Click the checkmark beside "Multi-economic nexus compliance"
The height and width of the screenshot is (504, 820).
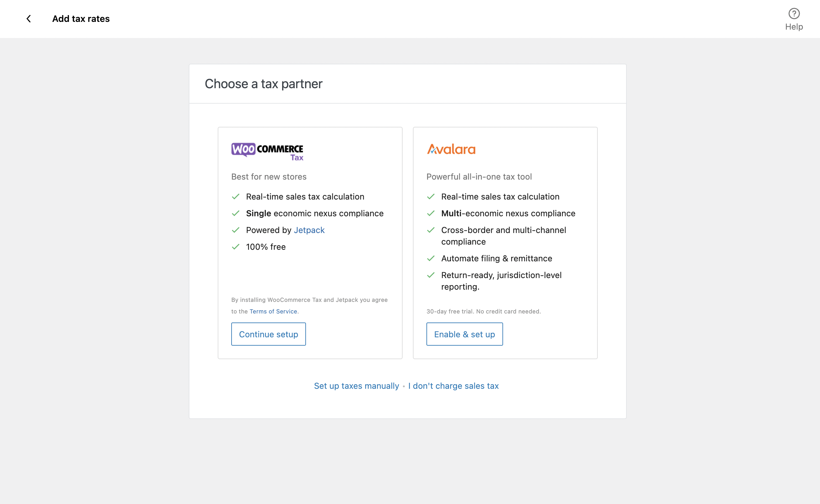[431, 213]
